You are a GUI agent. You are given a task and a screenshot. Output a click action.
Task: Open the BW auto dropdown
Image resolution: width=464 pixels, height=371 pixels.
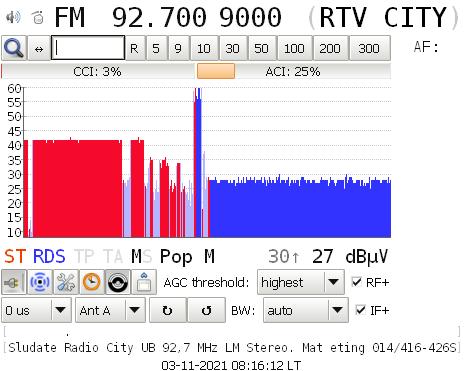[306, 310]
